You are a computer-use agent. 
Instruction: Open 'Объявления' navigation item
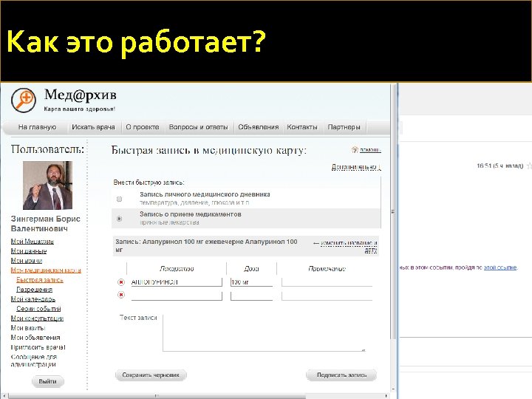pyautogui.click(x=258, y=127)
